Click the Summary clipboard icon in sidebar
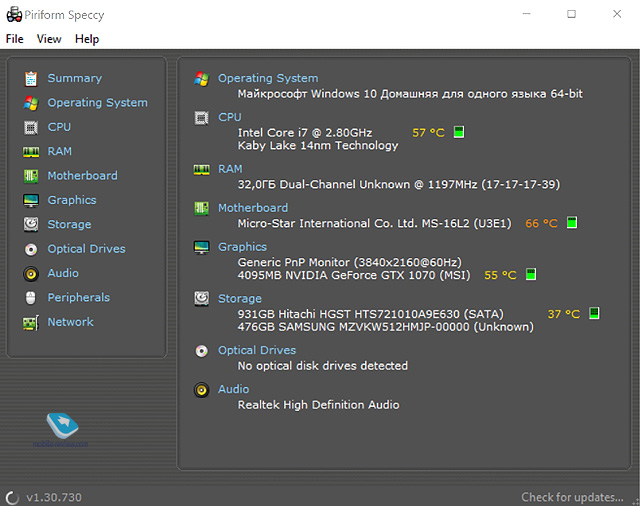 tap(31, 79)
